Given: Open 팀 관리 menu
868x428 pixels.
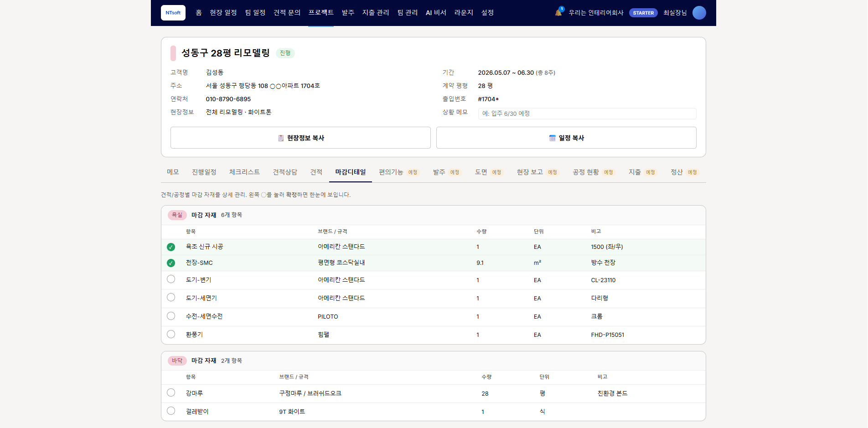Looking at the screenshot, I should point(408,13).
